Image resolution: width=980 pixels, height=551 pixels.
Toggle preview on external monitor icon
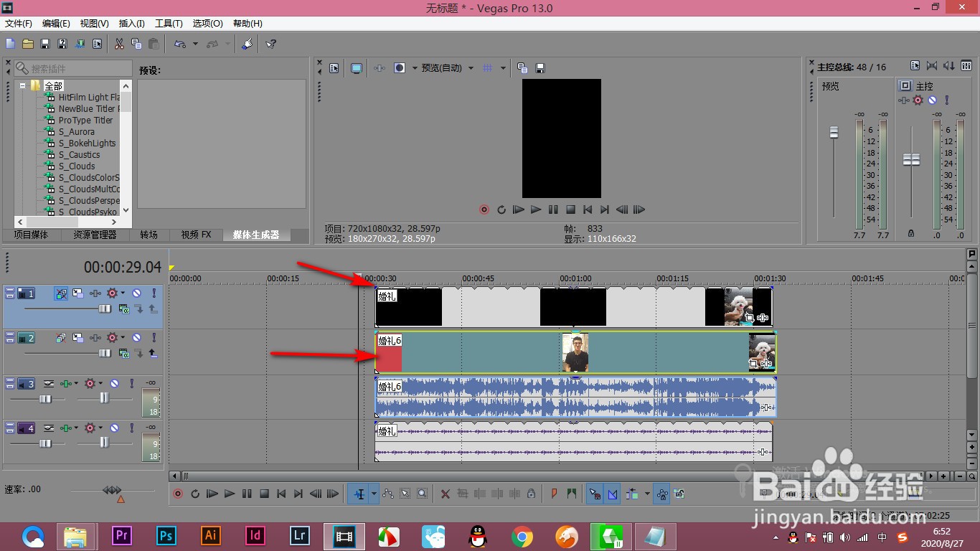357,68
